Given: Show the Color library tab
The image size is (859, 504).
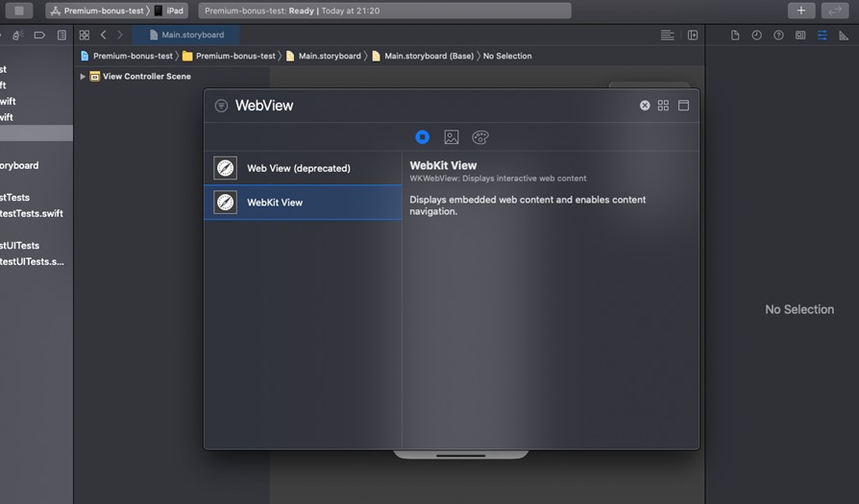Looking at the screenshot, I should (480, 137).
